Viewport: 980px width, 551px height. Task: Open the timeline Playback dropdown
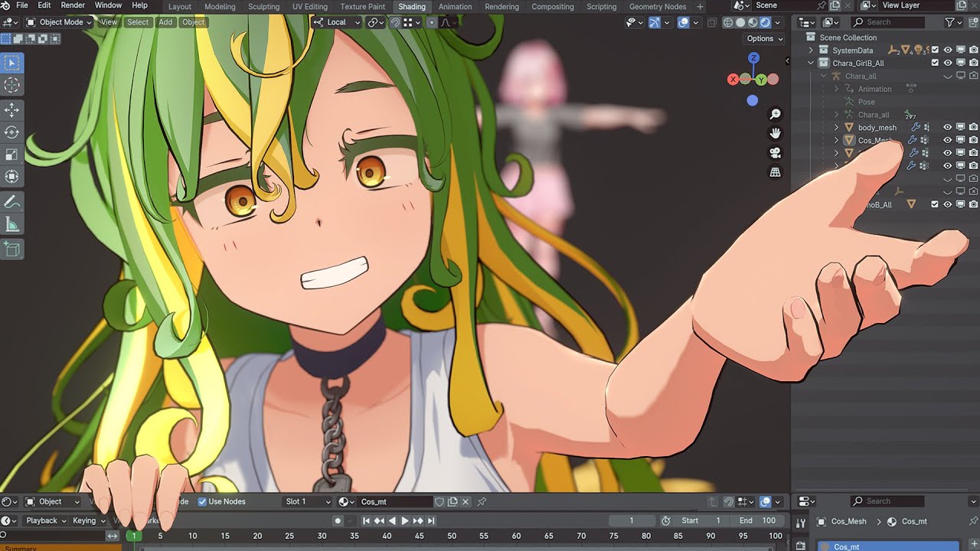(45, 520)
